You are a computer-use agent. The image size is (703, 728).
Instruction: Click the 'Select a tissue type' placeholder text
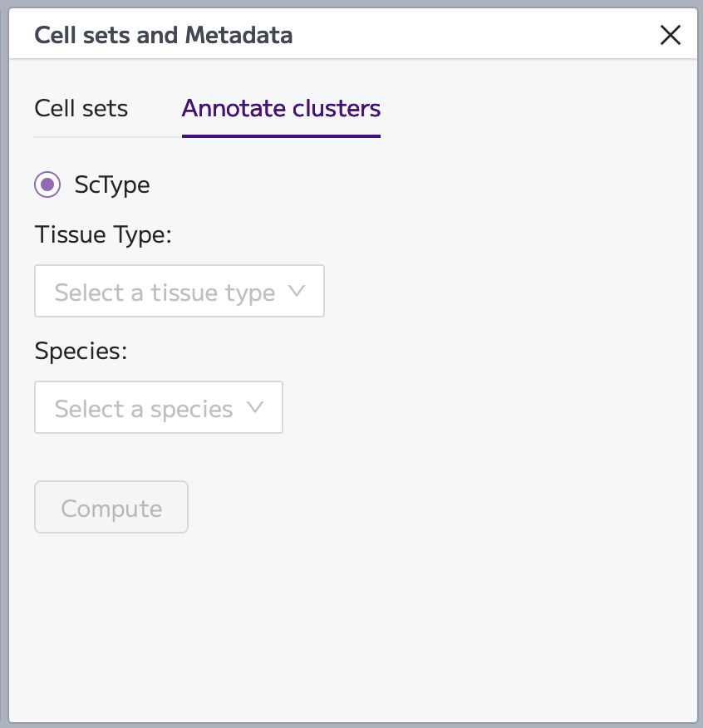point(165,293)
